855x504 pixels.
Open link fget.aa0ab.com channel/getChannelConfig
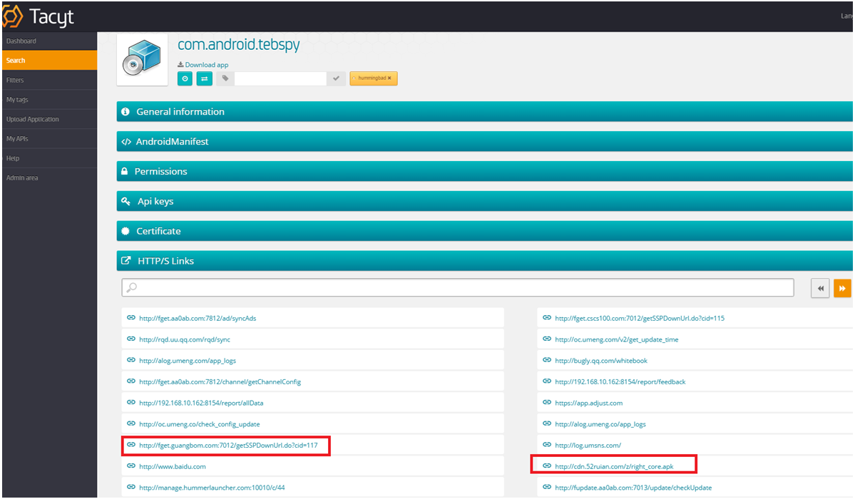(x=220, y=383)
